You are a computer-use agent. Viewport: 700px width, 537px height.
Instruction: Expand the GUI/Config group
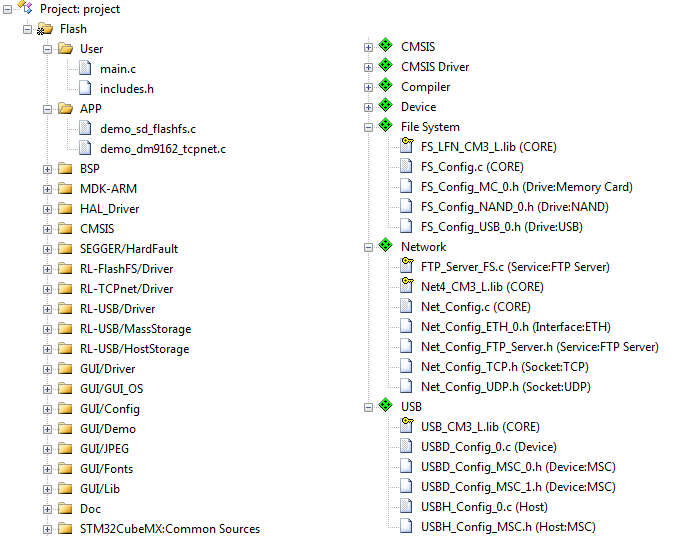(x=47, y=409)
